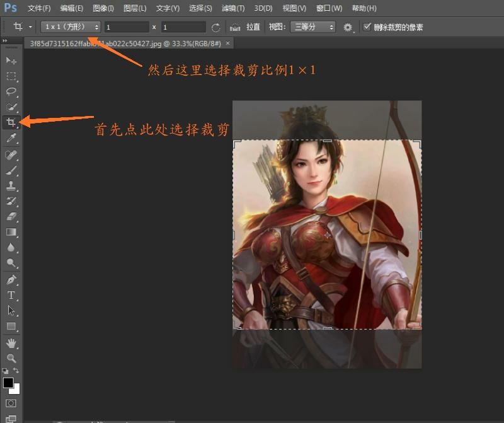This screenshot has height=423, width=504.
Task: Open the Crop tool preset picker arrow
Action: coord(30,27)
